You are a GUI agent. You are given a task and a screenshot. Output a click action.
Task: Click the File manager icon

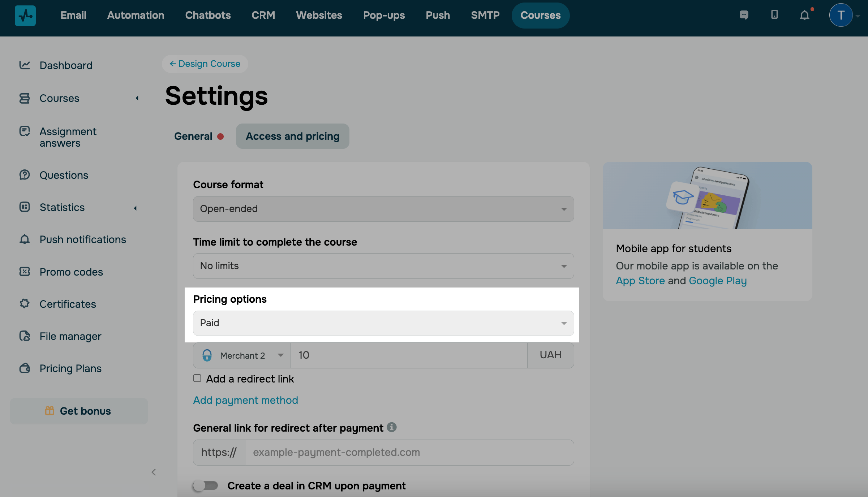(x=25, y=336)
